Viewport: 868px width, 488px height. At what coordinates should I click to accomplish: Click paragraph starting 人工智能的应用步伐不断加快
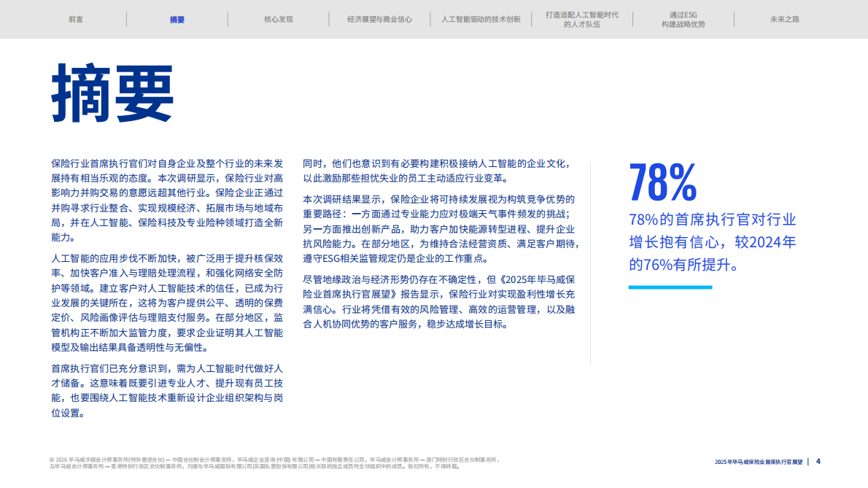pyautogui.click(x=167, y=303)
